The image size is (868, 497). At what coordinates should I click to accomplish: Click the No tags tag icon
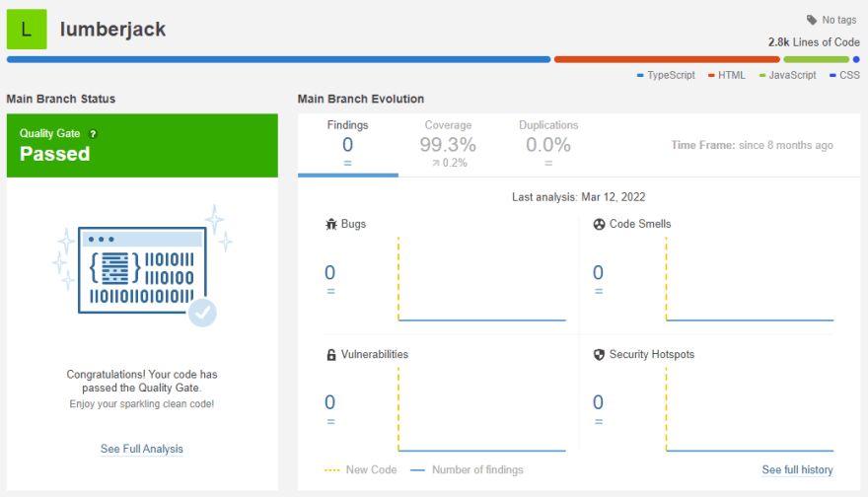pos(812,20)
